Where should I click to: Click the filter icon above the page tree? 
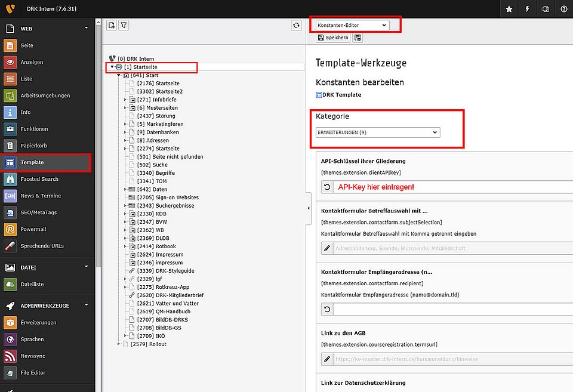(x=124, y=25)
